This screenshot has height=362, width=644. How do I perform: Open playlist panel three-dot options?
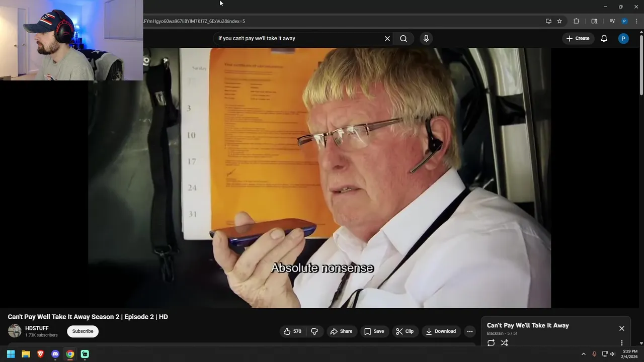[x=622, y=343]
